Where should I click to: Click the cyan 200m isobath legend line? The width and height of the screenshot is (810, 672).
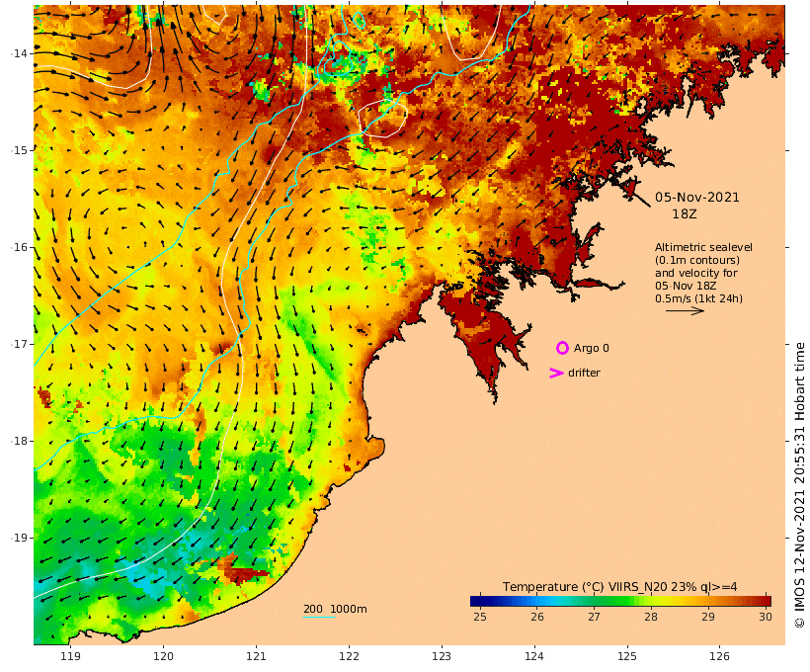(x=319, y=618)
